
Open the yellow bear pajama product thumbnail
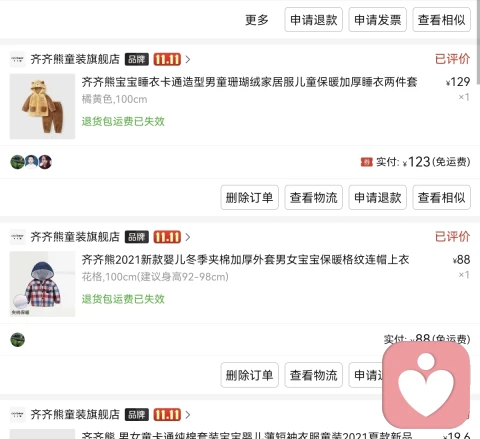(42, 106)
